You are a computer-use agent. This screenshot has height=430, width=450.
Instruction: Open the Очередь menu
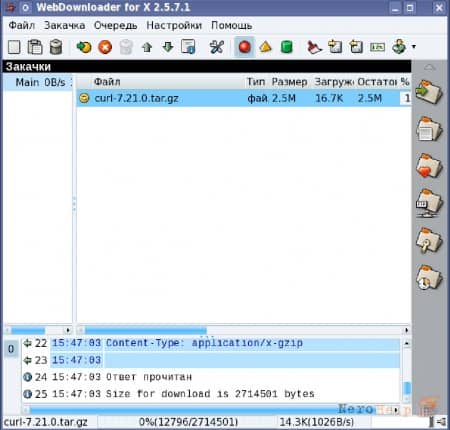click(115, 25)
